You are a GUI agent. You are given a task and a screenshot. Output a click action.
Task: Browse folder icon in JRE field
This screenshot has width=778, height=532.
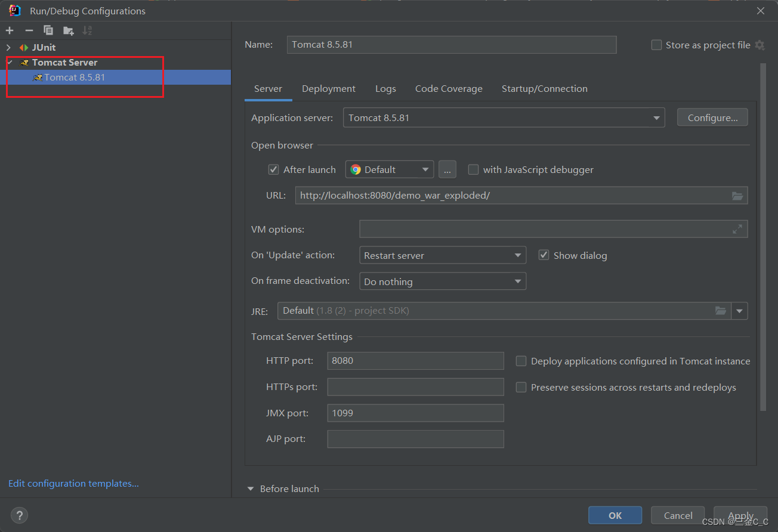tap(721, 311)
